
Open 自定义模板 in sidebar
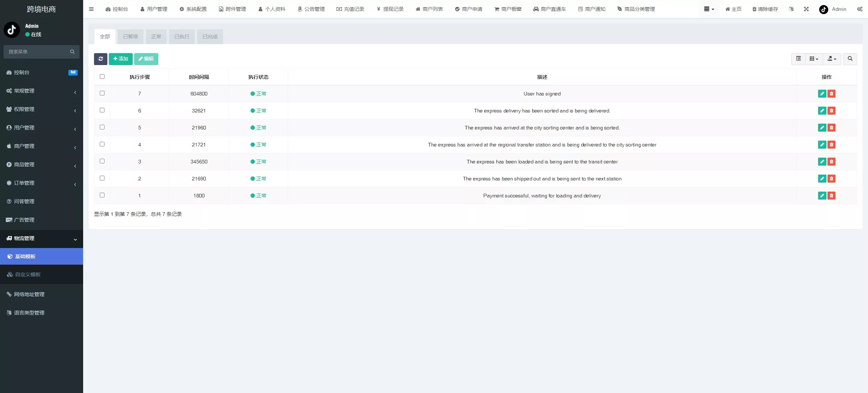click(x=28, y=274)
